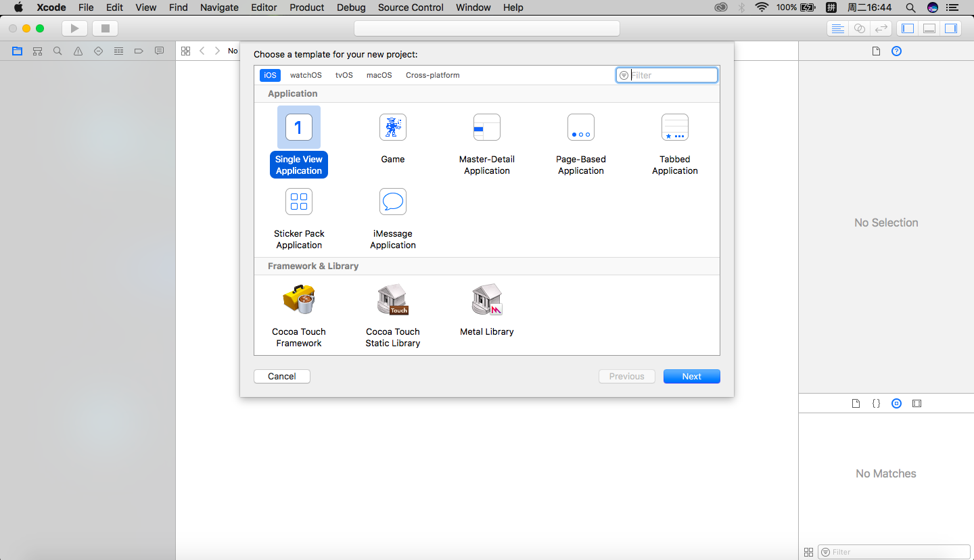This screenshot has width=974, height=560.
Task: Open the Editor menu
Action: (x=264, y=7)
